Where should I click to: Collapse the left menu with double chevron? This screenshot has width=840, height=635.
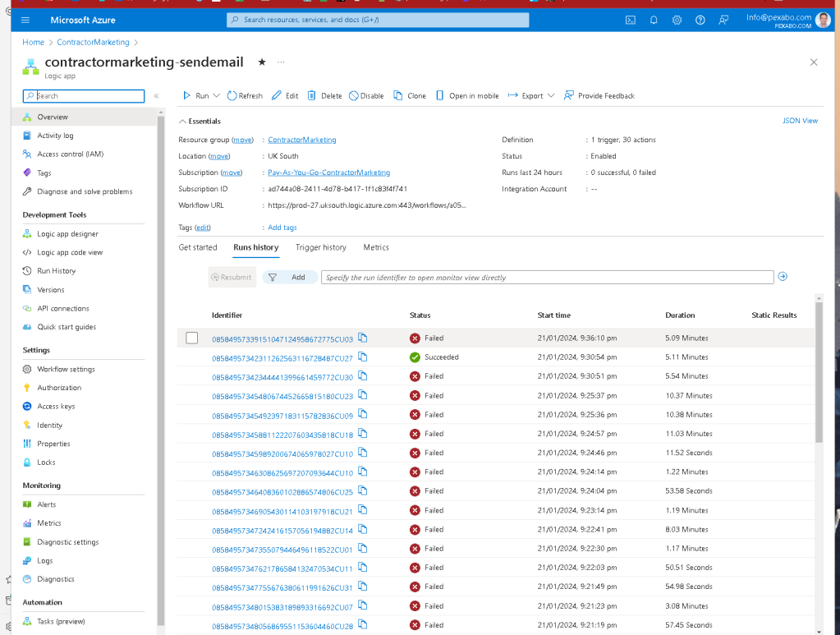[157, 96]
